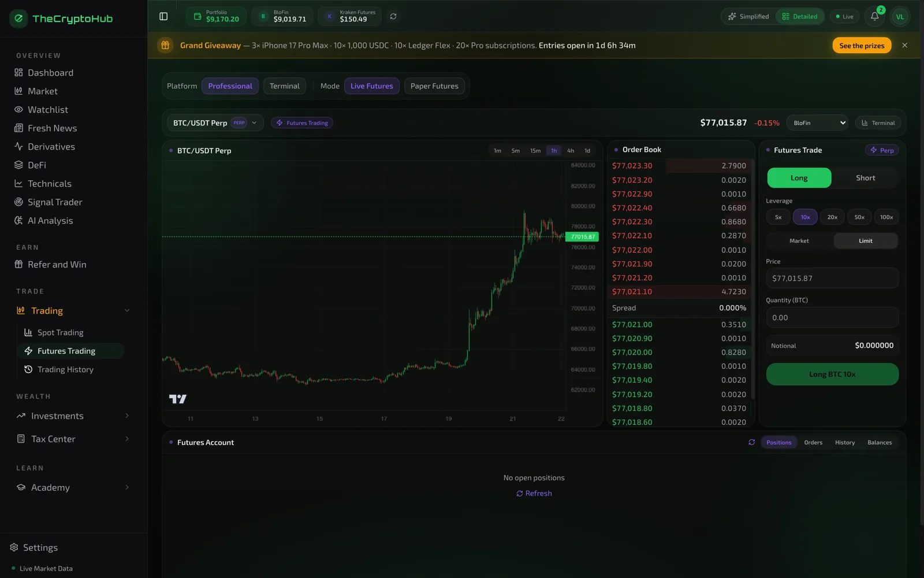Open the History tab in Futures Account
Viewport: 924px width, 578px height.
845,442
